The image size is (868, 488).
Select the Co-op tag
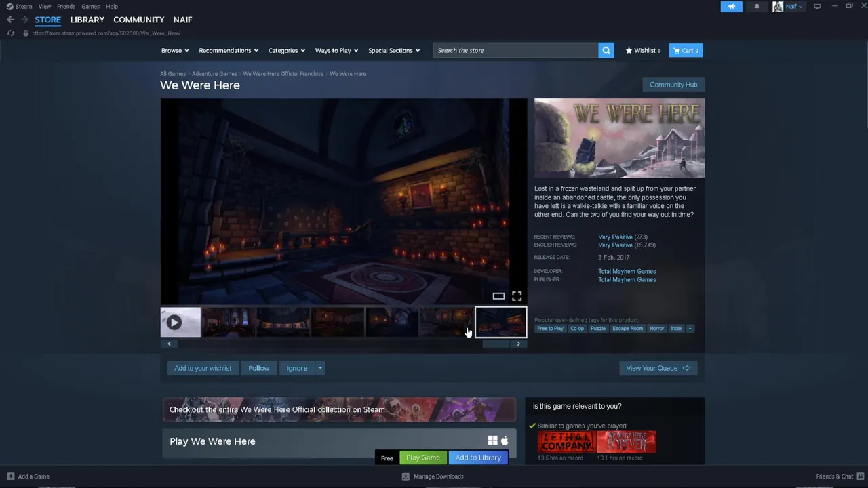point(577,329)
